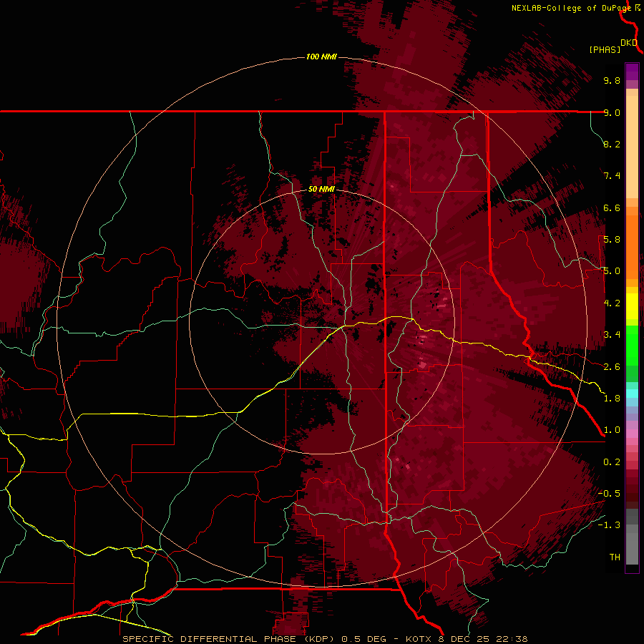Click the 1.8 value on color scale
This screenshot has width=644, height=644.
[612, 399]
